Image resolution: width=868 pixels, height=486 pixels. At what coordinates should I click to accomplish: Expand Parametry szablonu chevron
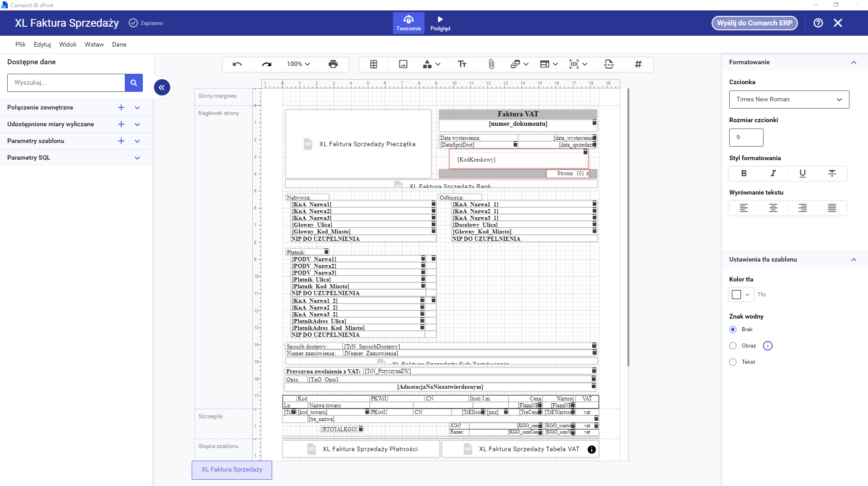137,141
